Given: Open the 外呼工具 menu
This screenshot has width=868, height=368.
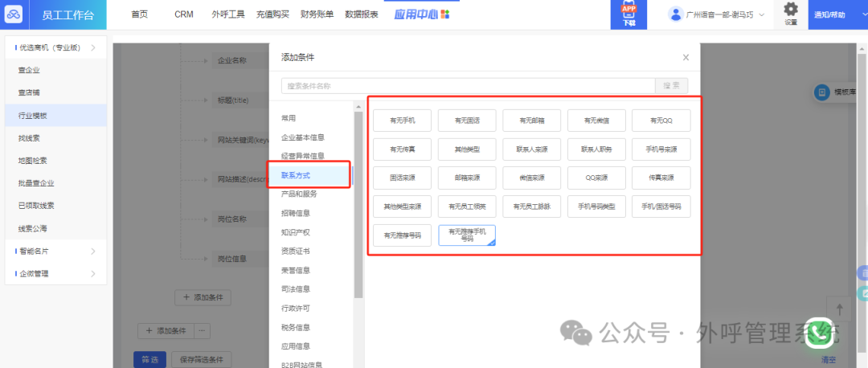Looking at the screenshot, I should 228,14.
